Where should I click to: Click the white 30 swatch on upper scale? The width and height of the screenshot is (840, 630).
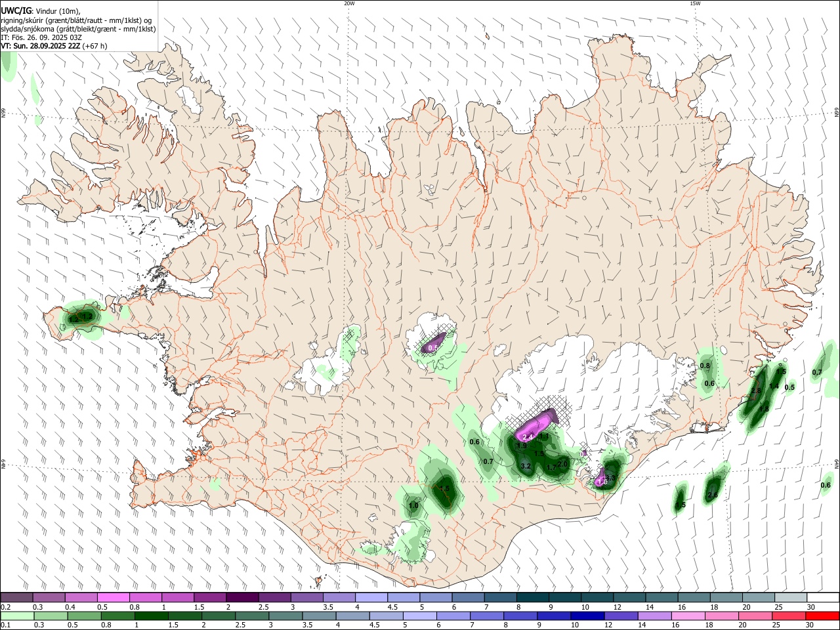[823, 598]
